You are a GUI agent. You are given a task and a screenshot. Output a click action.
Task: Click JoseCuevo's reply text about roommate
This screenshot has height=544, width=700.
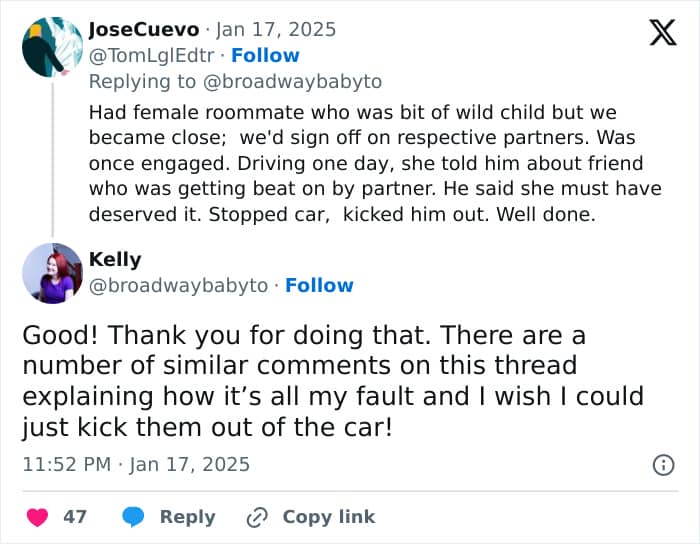tap(375, 163)
